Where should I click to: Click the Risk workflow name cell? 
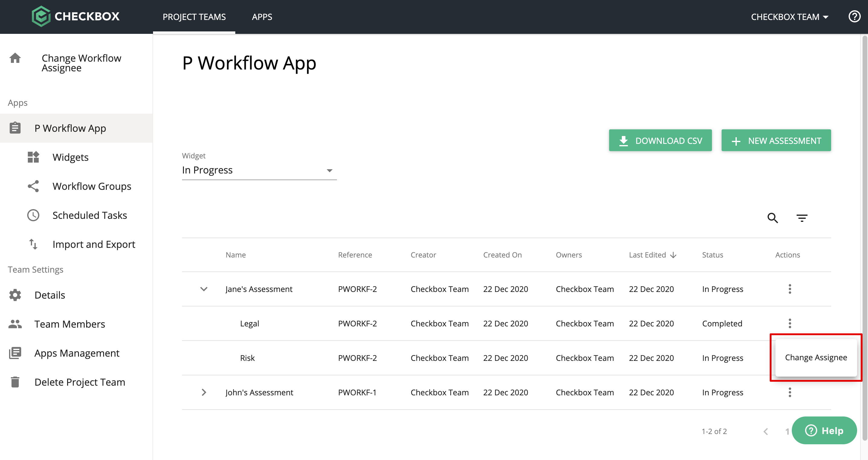[247, 358]
